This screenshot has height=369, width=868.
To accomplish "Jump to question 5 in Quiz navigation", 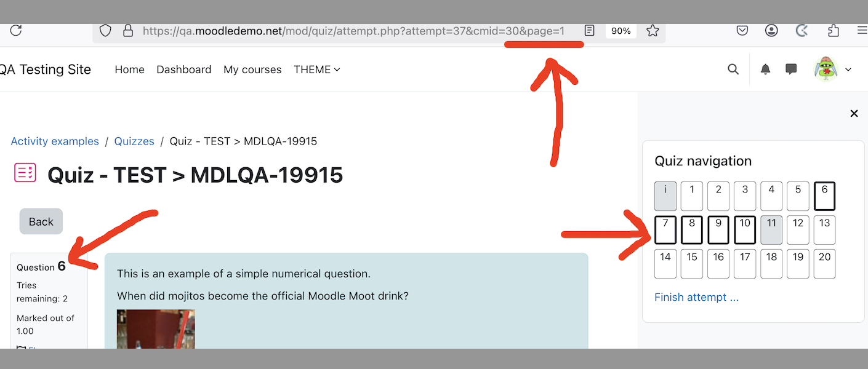I will [798, 196].
